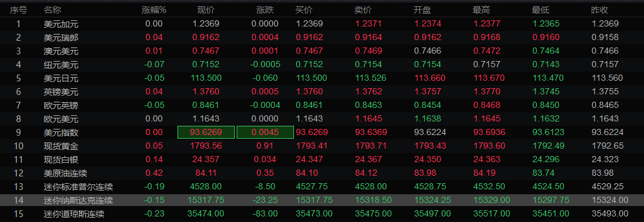Open the 澳元美元 quote row

click(x=322, y=51)
